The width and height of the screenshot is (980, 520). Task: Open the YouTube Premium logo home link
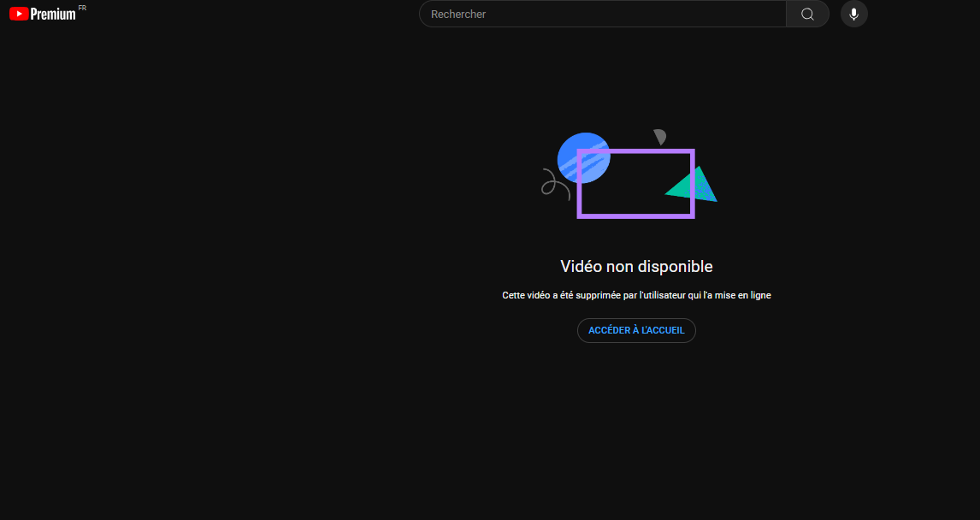[x=43, y=14]
